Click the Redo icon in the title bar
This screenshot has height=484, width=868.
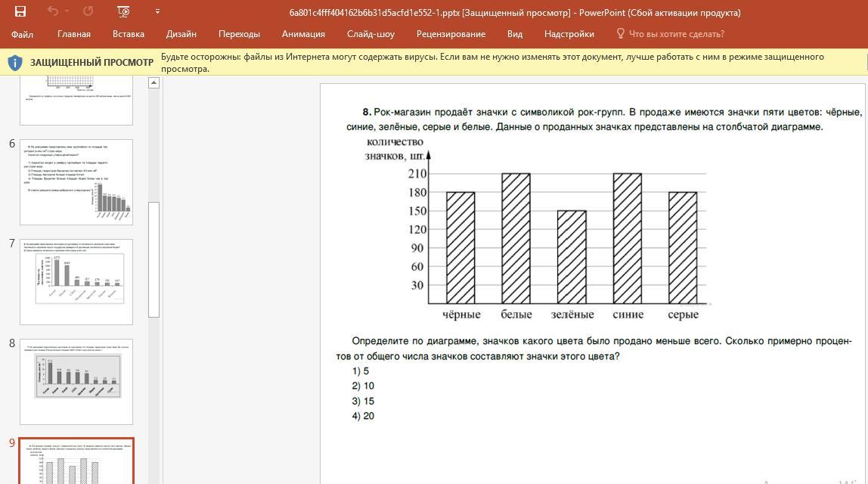click(88, 11)
